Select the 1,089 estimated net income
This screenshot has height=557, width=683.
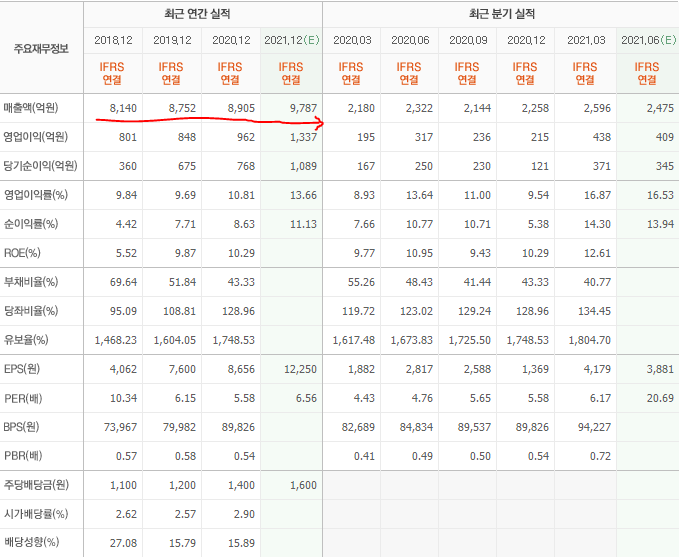(x=304, y=166)
